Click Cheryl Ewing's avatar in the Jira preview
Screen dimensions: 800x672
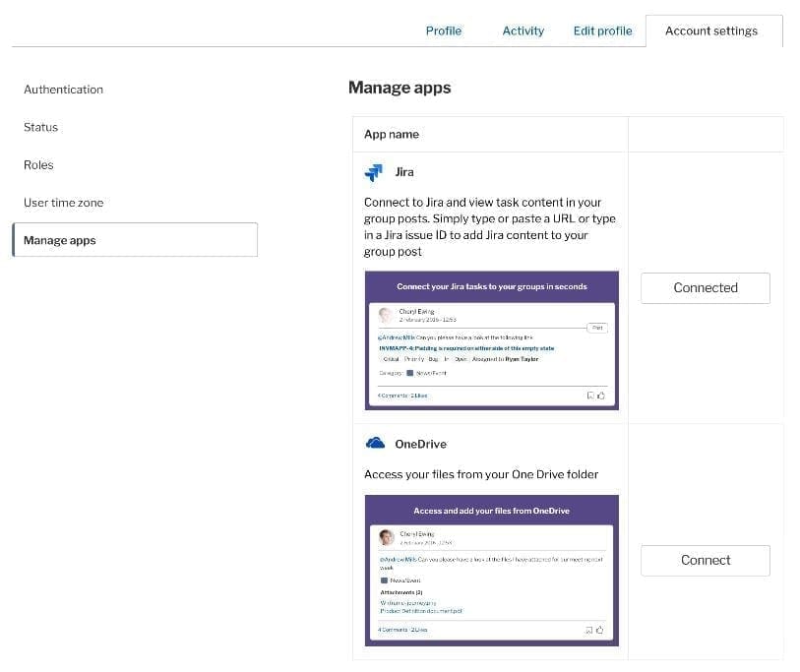pyautogui.click(x=387, y=315)
